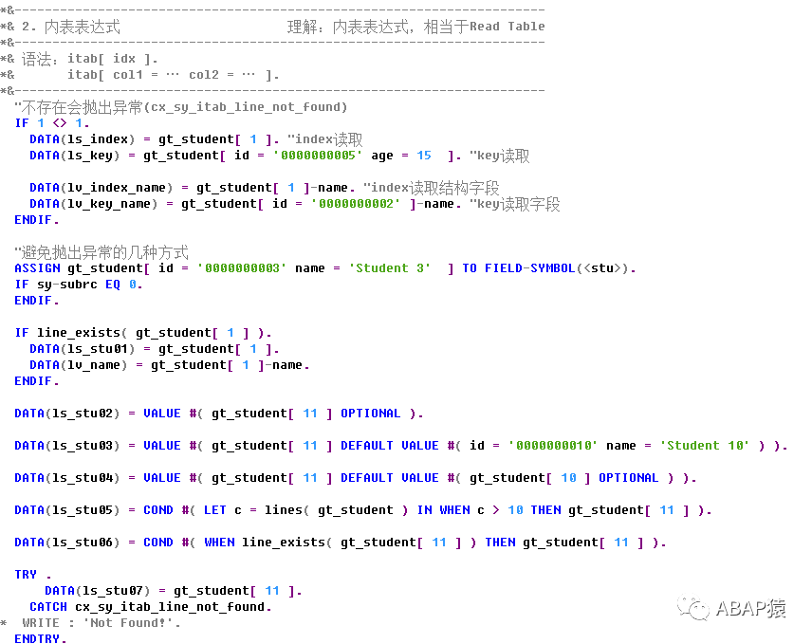
Task: Click the comment containing cx_sy_itab_line_not_found in parentheses
Action: point(181,107)
